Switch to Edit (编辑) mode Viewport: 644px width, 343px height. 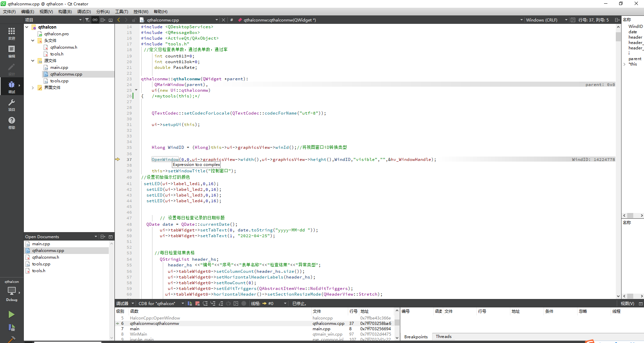[11, 51]
